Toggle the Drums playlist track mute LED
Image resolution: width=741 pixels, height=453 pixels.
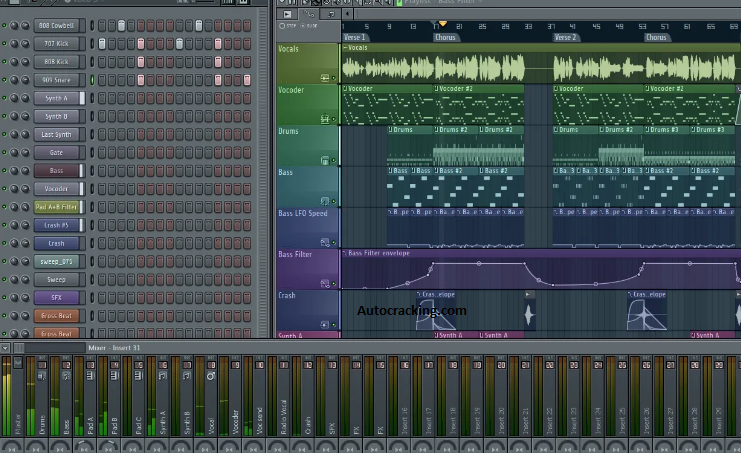334,161
